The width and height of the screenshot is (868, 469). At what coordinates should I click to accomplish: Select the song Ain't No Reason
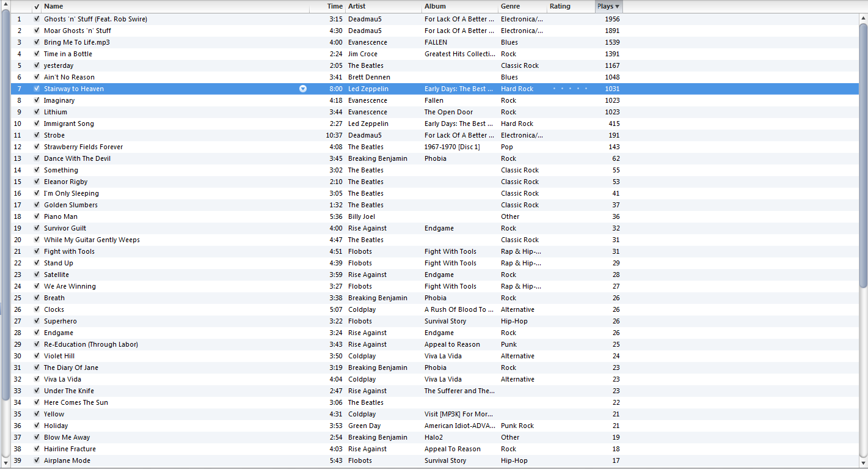pos(69,77)
